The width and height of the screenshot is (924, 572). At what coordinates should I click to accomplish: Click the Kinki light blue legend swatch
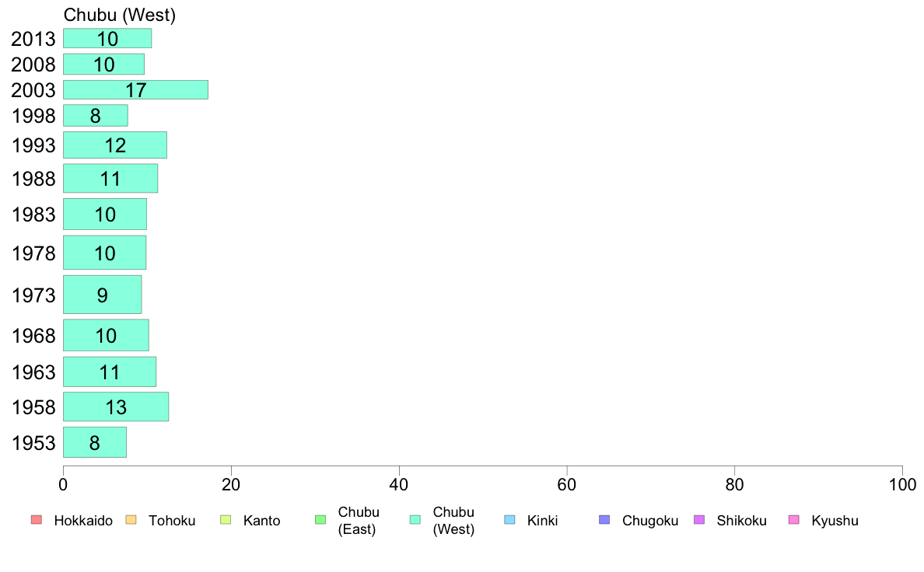coord(509,520)
